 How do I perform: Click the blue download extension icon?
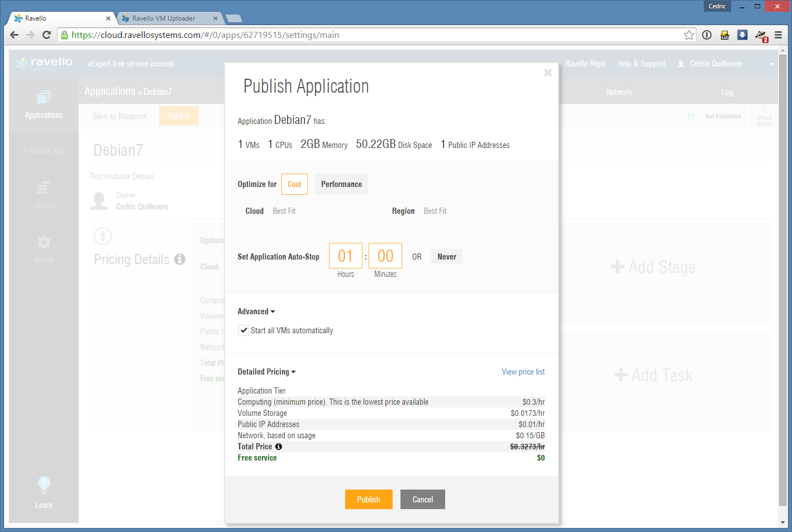742,35
